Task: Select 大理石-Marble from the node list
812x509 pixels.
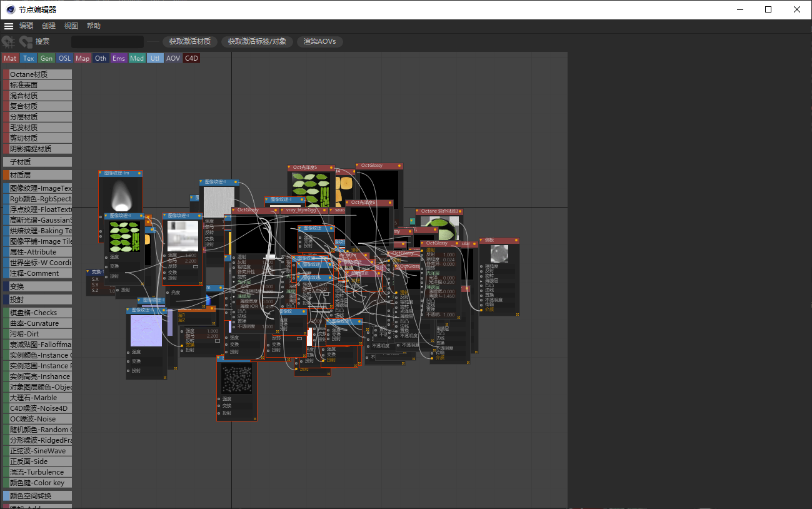Action: [x=38, y=398]
